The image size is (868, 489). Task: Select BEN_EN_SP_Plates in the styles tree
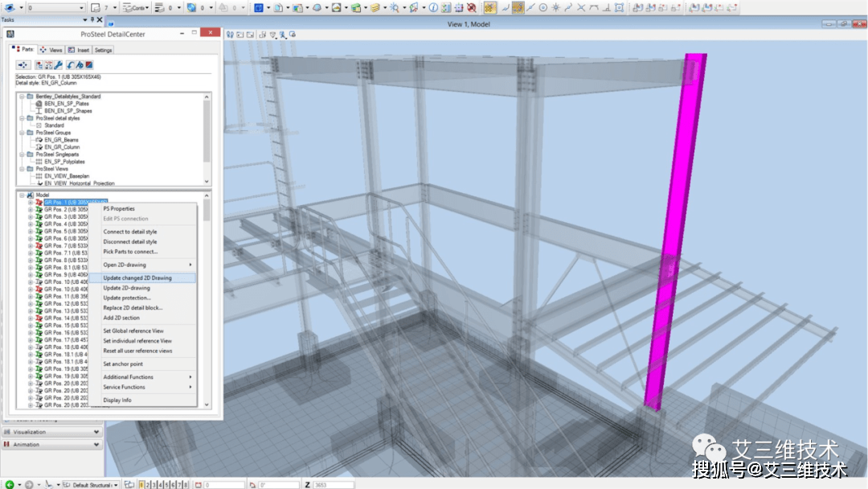67,104
